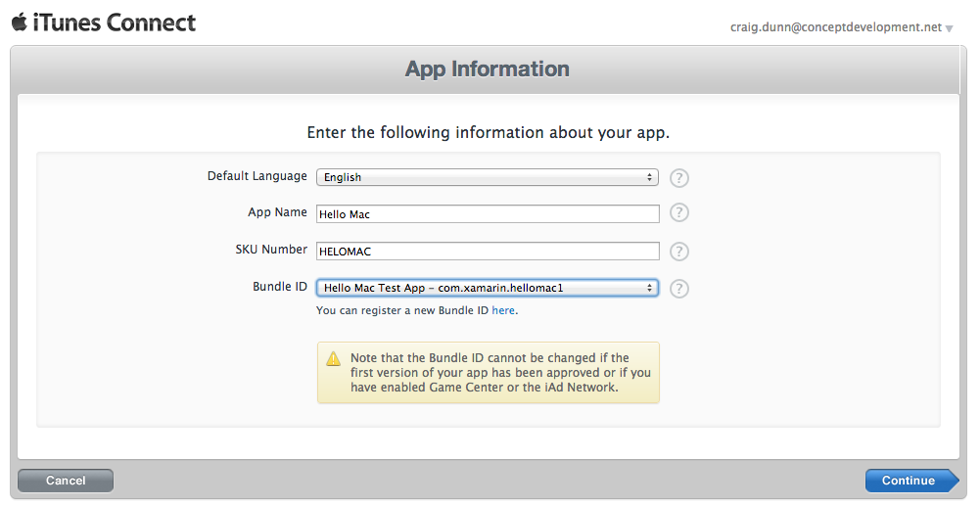Screen dimensions: 980x506
Task: Open the Bundle ID dropdown
Action: [x=488, y=288]
